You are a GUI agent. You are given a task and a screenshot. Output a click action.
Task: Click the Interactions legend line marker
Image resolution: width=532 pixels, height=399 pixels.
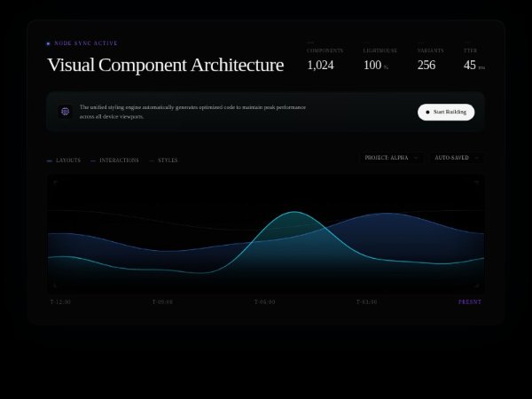(93, 160)
